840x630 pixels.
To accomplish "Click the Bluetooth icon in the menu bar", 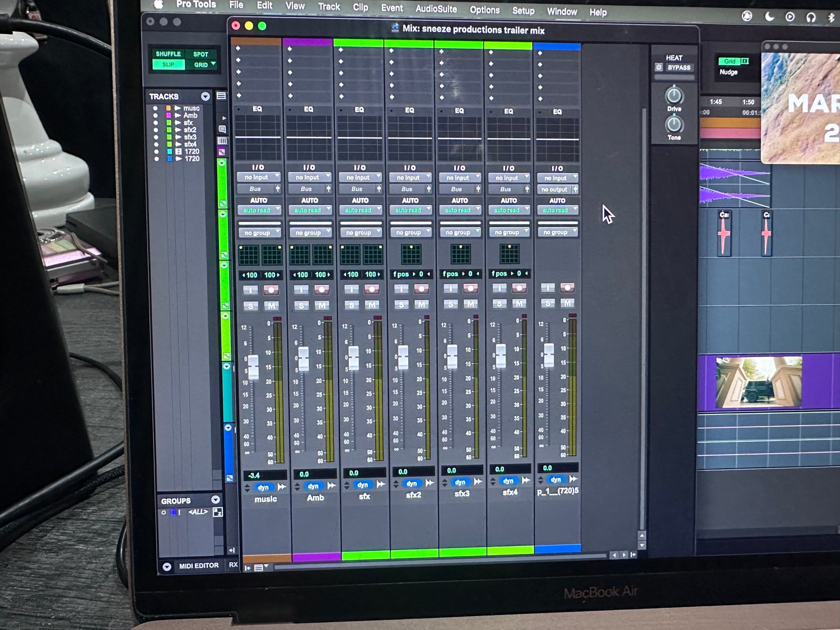I will pyautogui.click(x=832, y=18).
